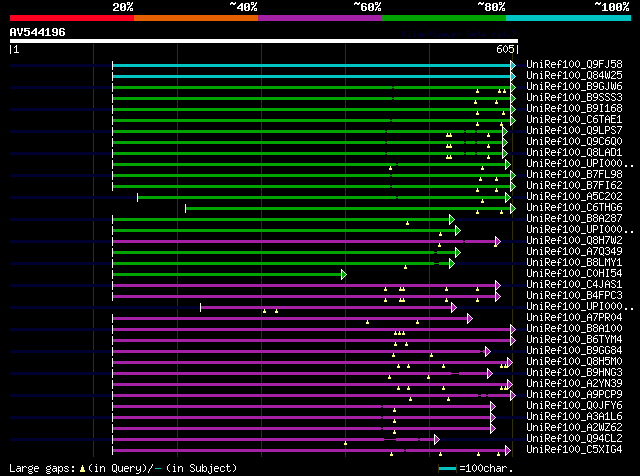
Task: Click the purple alignment bar for Q94CL2
Action: (273, 440)
